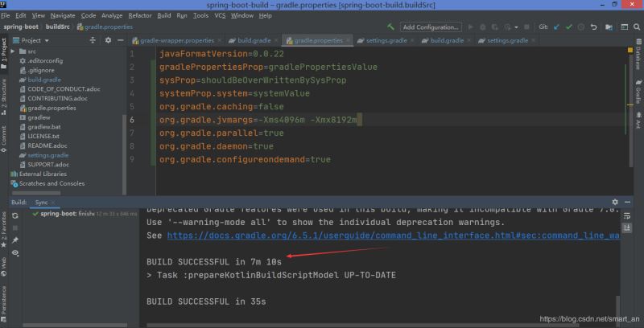Click the Run with Coverage icon
The image size is (644, 328).
point(495,27)
